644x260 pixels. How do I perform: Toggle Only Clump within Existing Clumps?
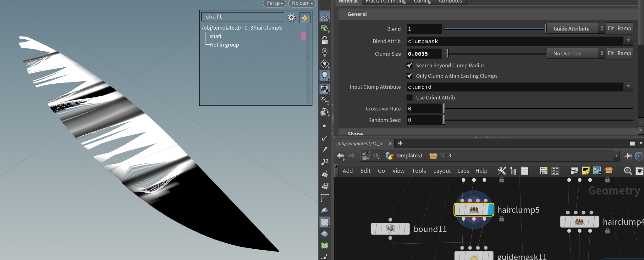[410, 76]
